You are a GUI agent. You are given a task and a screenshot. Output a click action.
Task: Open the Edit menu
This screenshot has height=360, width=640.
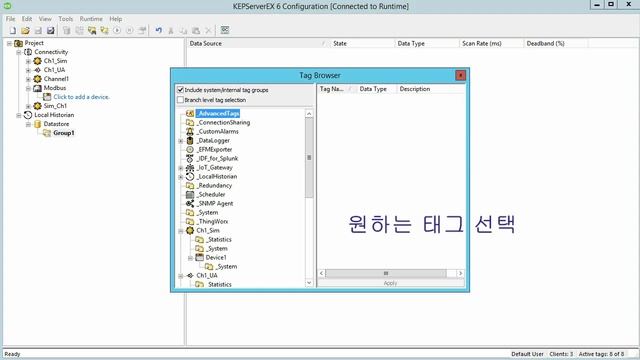(x=27, y=19)
